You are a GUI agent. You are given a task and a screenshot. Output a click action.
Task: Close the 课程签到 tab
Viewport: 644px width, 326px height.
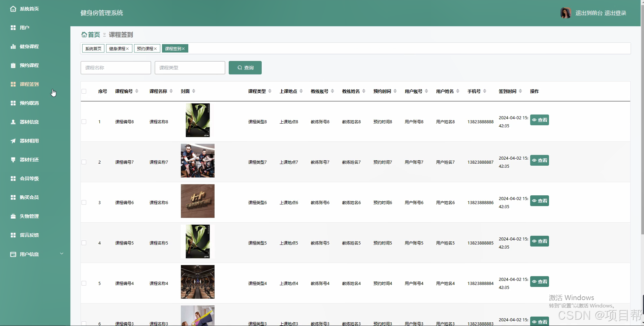183,49
